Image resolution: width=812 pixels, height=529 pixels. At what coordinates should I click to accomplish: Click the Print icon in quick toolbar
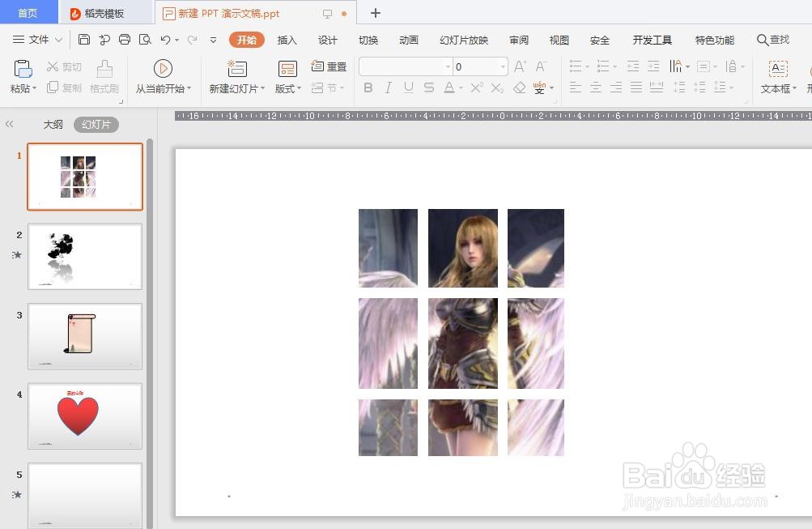[x=125, y=40]
